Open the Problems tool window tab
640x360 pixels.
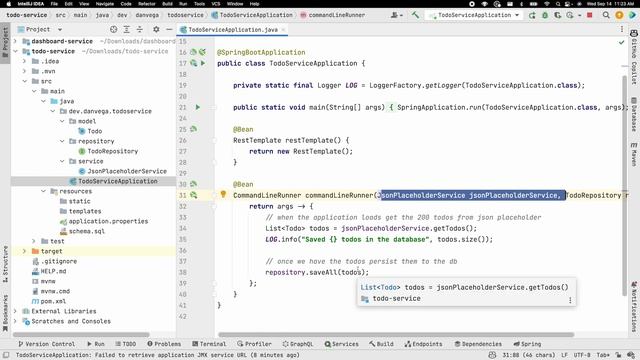pyautogui.click(x=164, y=344)
